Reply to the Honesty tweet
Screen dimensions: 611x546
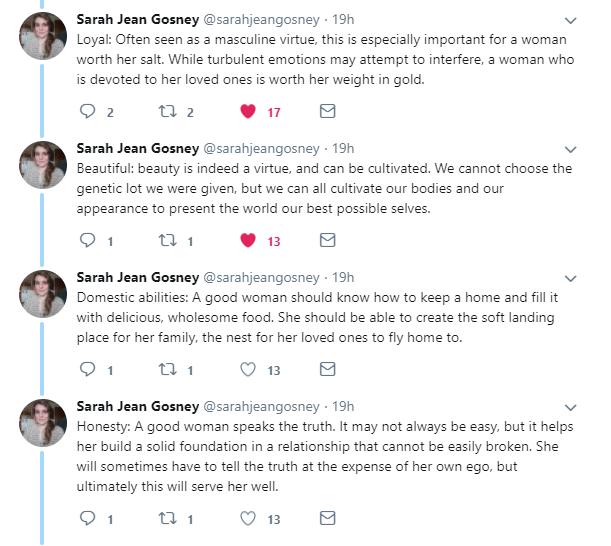coord(87,518)
